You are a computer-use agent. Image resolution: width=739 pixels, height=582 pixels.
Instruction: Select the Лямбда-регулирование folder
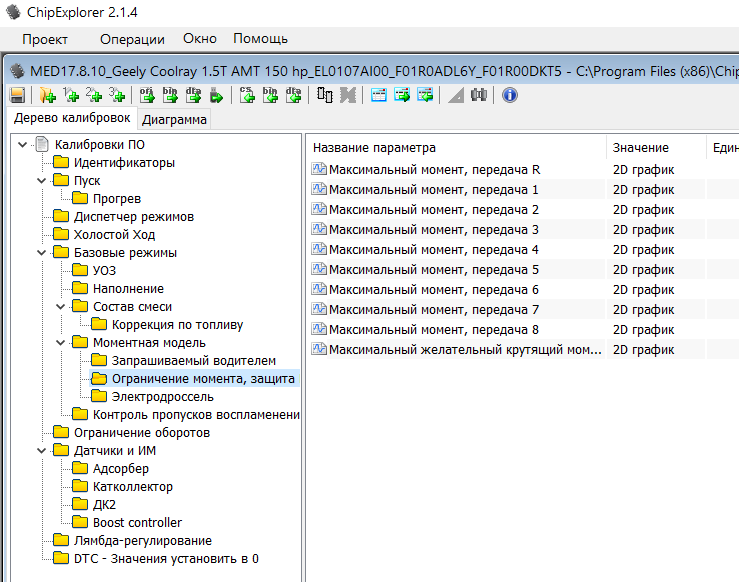128,541
